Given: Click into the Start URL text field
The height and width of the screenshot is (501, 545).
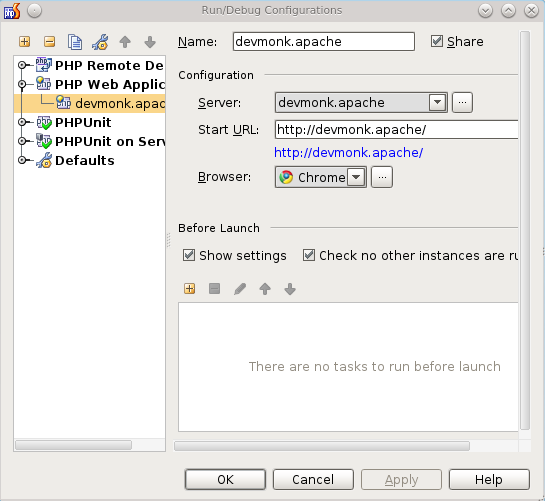Looking at the screenshot, I should click(x=396, y=129).
